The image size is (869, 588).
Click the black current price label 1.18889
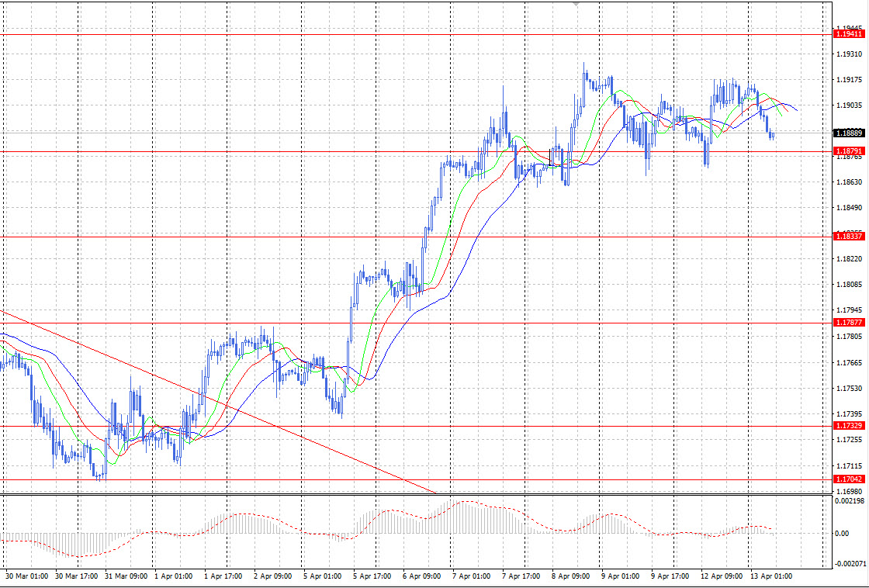[x=849, y=133]
